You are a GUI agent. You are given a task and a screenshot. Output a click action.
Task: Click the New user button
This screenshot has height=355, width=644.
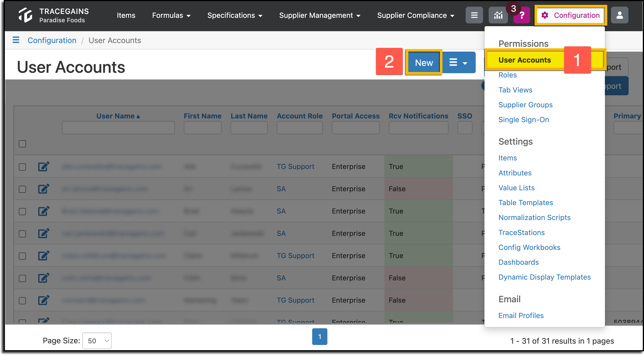click(424, 63)
